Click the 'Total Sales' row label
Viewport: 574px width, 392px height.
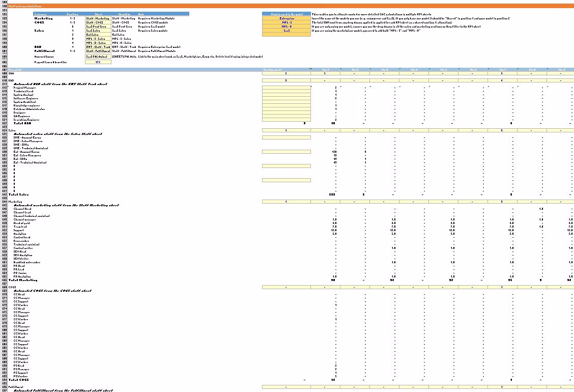[18, 194]
